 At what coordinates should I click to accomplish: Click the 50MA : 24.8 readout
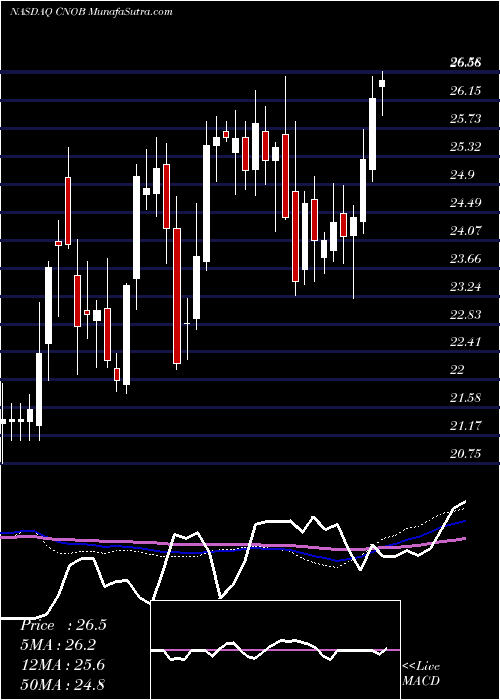62,684
